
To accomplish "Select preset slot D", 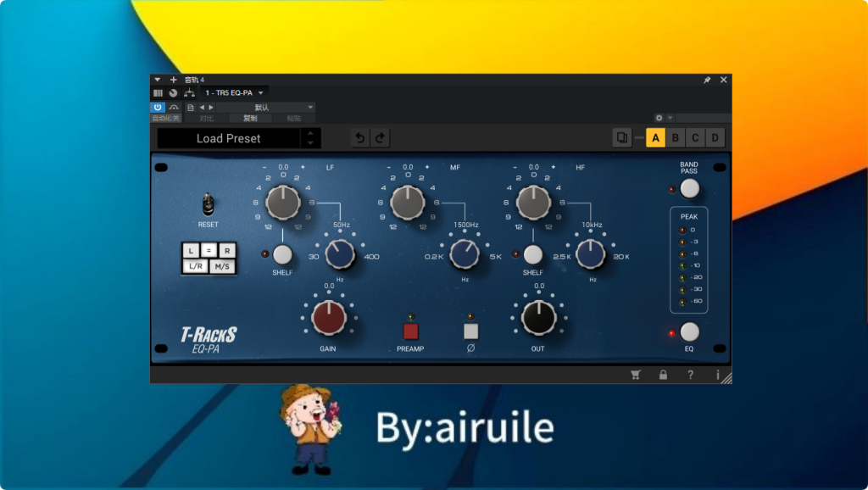I will point(715,138).
